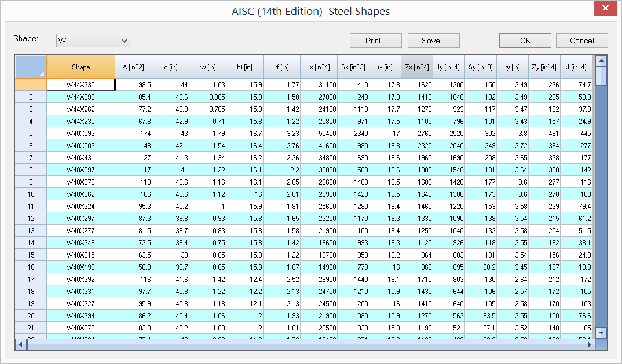Select the Zx [in^4] column header
The height and width of the screenshot is (364, 622).
click(417, 67)
